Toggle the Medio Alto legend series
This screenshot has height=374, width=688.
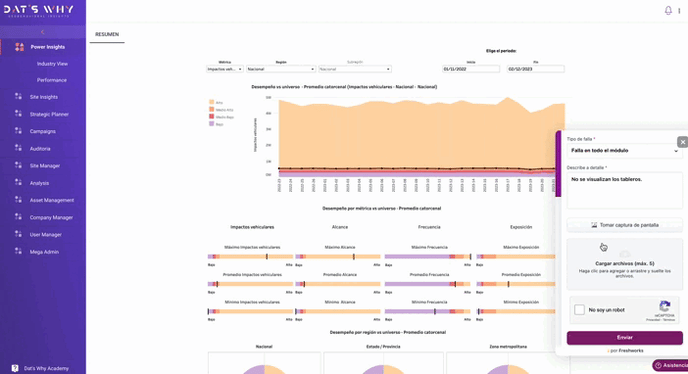pyautogui.click(x=222, y=110)
